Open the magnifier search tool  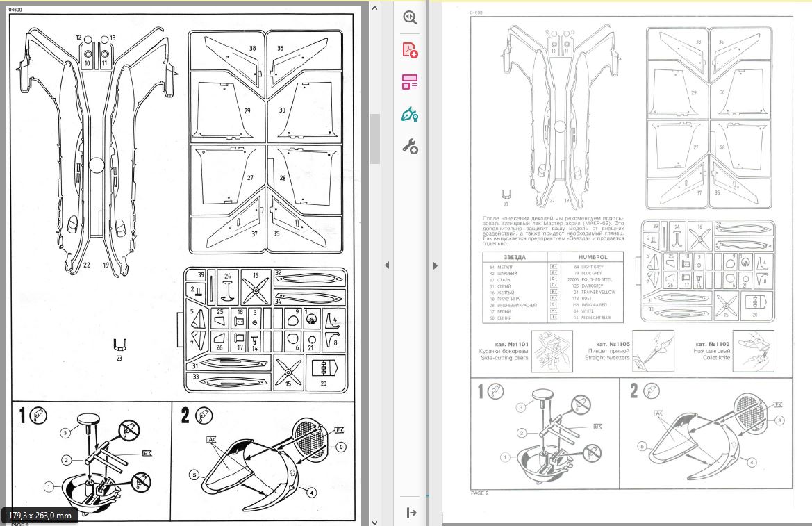coord(410,18)
